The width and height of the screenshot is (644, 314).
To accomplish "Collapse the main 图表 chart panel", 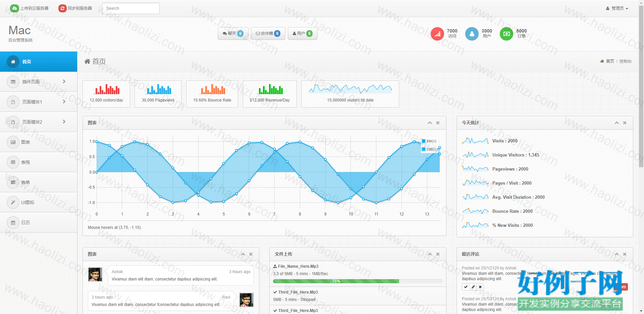I will pyautogui.click(x=430, y=123).
